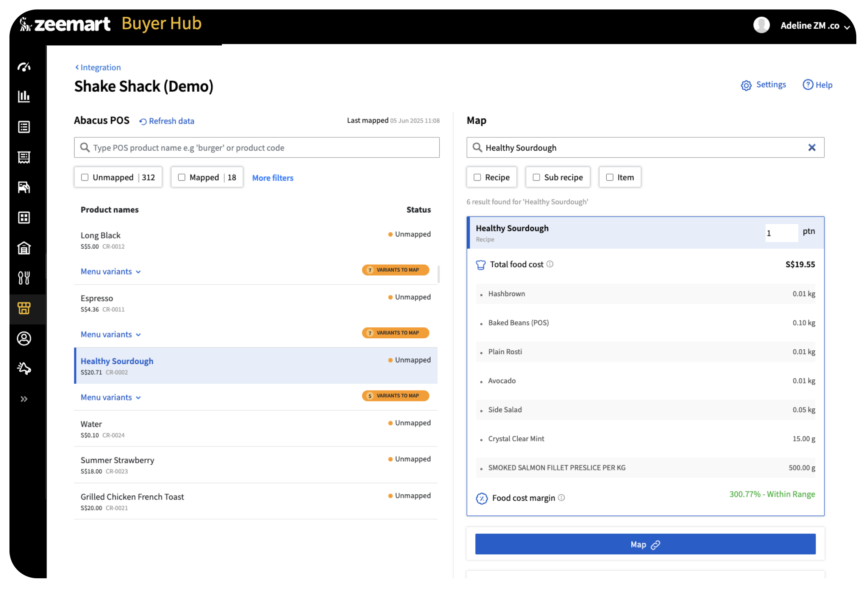Click the Zeemart logo
The image size is (868, 590).
pyautogui.click(x=65, y=24)
